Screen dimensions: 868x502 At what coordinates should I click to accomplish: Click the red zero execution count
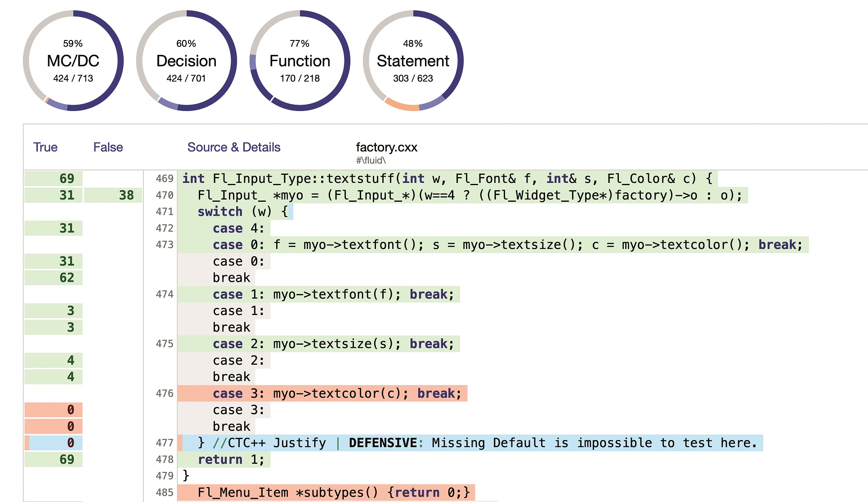(70, 409)
